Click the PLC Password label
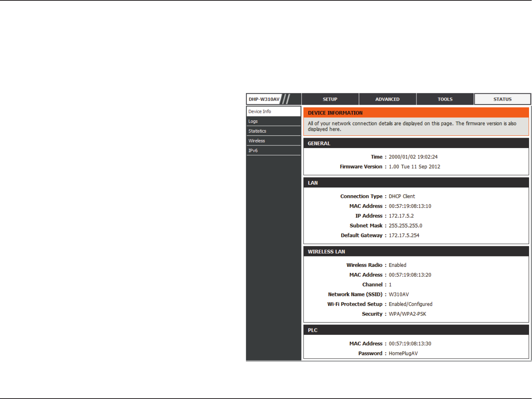Viewport: 532px width, 399px height. (x=370, y=354)
